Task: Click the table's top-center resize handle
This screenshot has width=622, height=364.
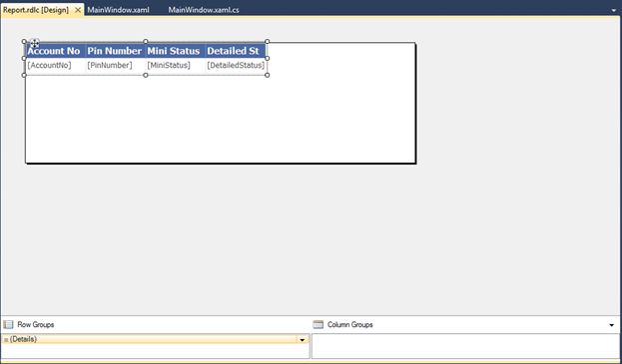Action: tap(146, 41)
